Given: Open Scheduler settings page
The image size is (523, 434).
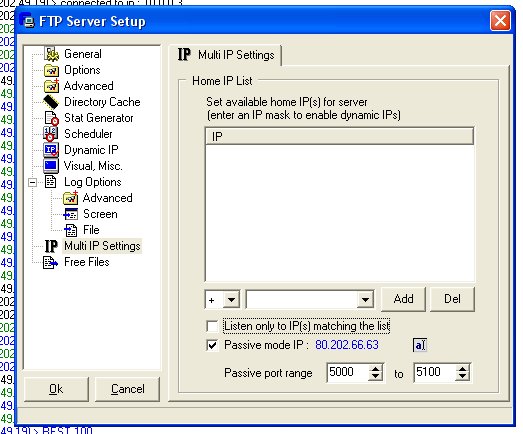Looking at the screenshot, I should coord(88,134).
